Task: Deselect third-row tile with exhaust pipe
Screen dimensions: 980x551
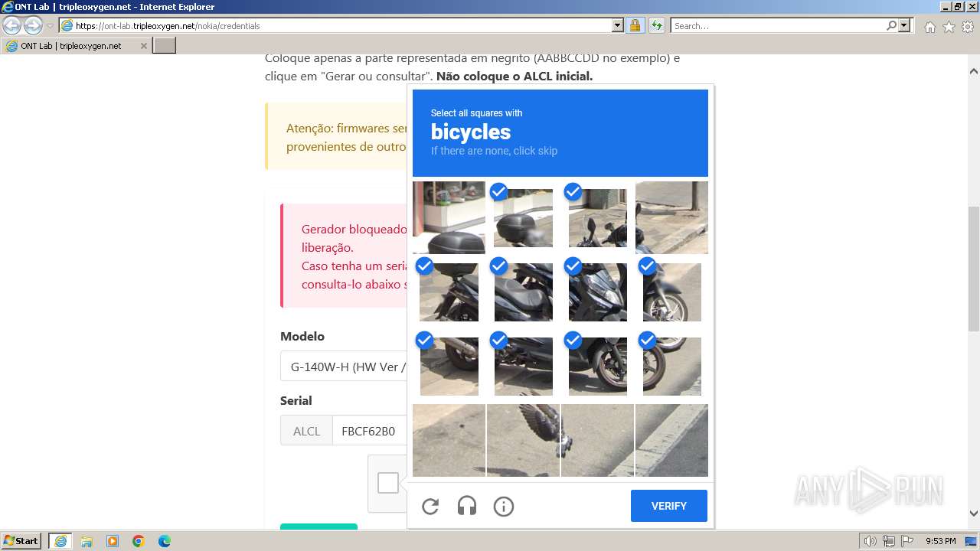Action: click(x=449, y=366)
